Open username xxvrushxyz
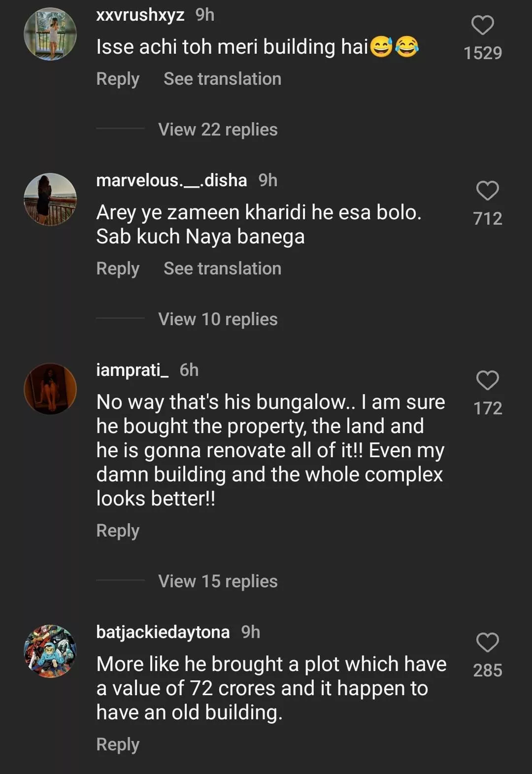532x774 pixels. 140,15
